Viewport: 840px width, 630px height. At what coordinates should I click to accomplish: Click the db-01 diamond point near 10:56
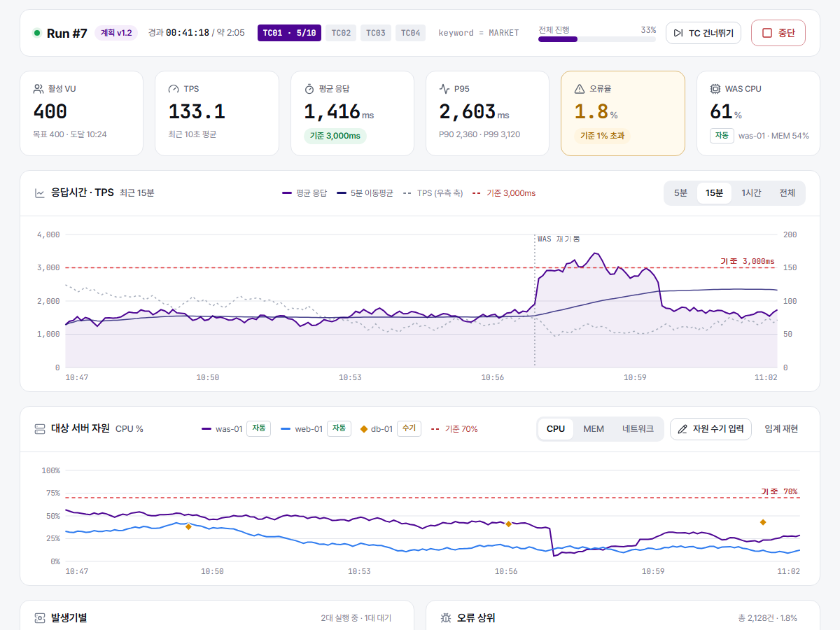(508, 524)
